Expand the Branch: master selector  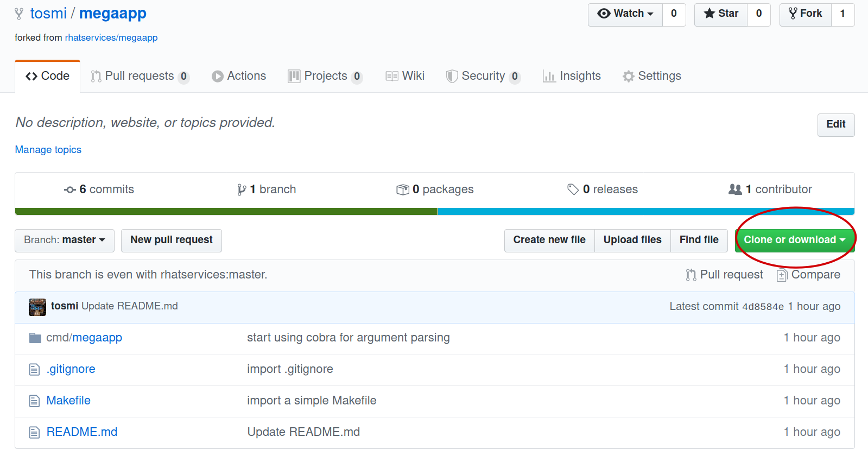tap(65, 240)
